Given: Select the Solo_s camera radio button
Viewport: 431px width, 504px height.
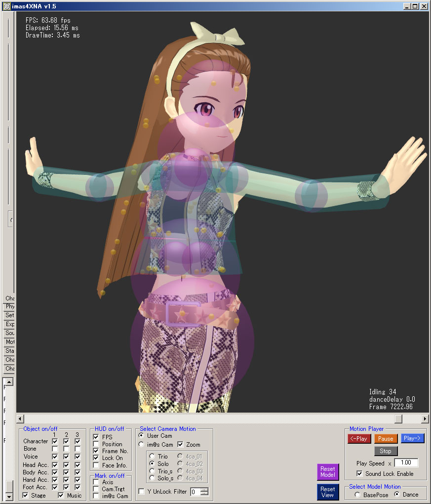Looking at the screenshot, I should (152, 478).
